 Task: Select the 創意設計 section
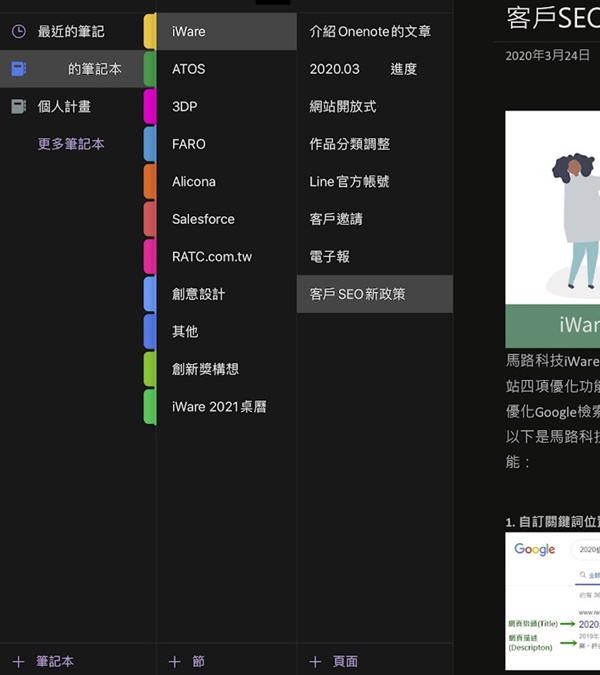(226, 294)
